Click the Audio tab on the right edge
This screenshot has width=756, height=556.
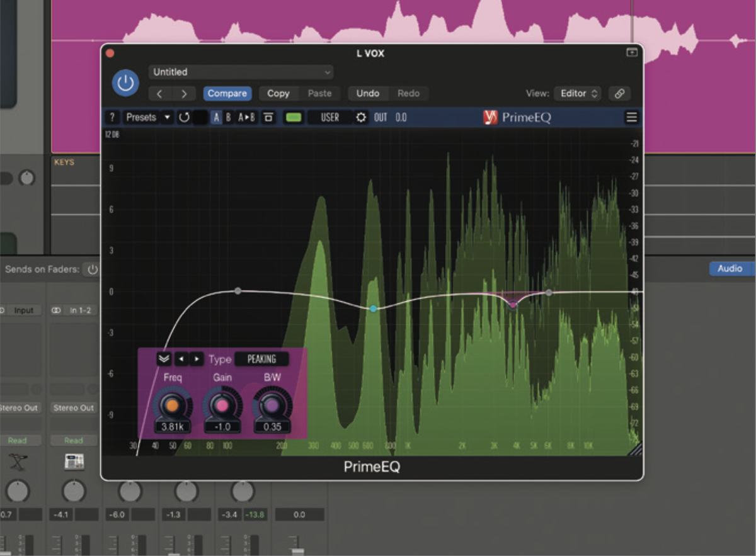731,268
